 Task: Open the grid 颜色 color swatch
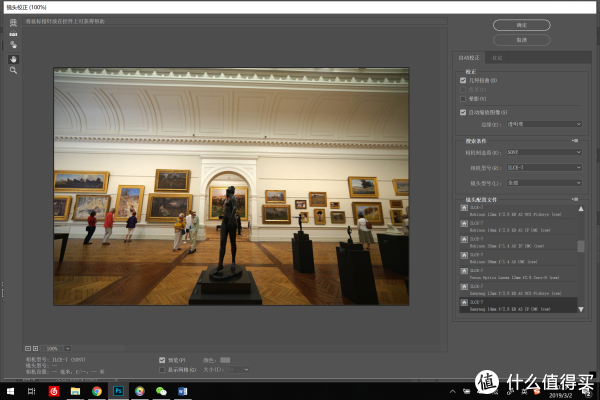(225, 360)
